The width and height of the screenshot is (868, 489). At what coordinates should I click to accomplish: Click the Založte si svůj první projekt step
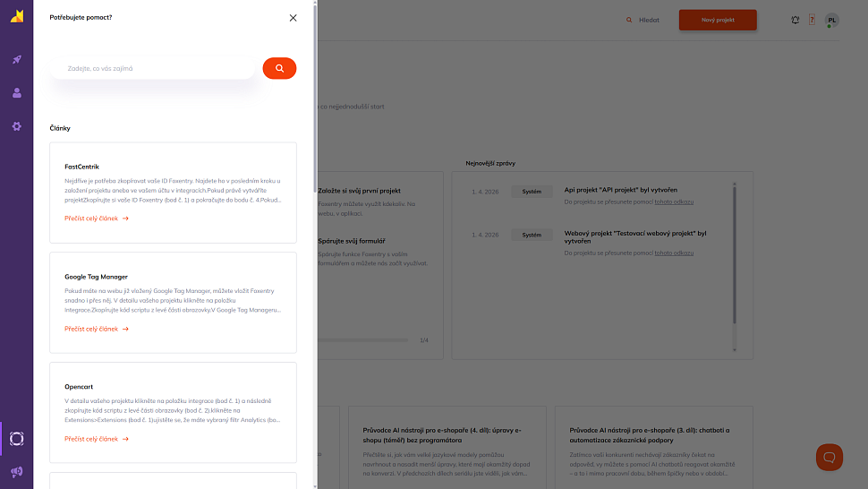click(x=359, y=191)
